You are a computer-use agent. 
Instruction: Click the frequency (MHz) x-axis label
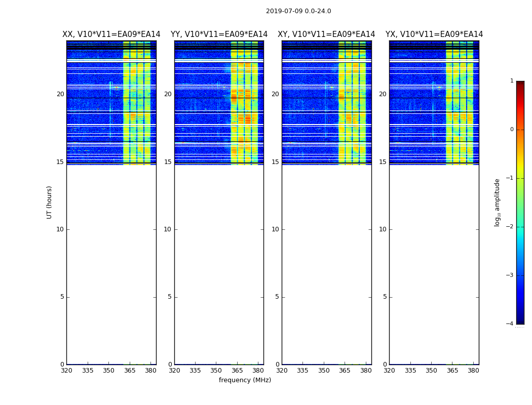tap(245, 380)
